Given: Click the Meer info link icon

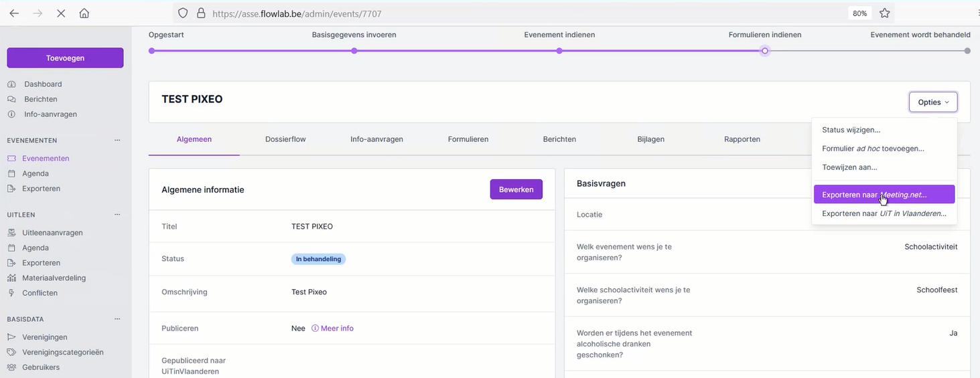Looking at the screenshot, I should tap(315, 328).
